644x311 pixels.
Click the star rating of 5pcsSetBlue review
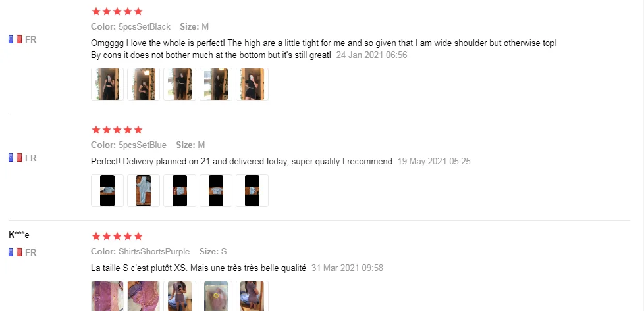tap(117, 130)
